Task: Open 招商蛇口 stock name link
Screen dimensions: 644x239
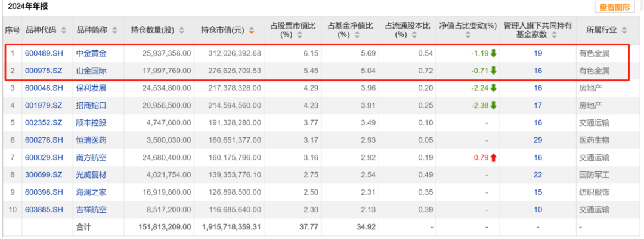Action: click(x=91, y=105)
